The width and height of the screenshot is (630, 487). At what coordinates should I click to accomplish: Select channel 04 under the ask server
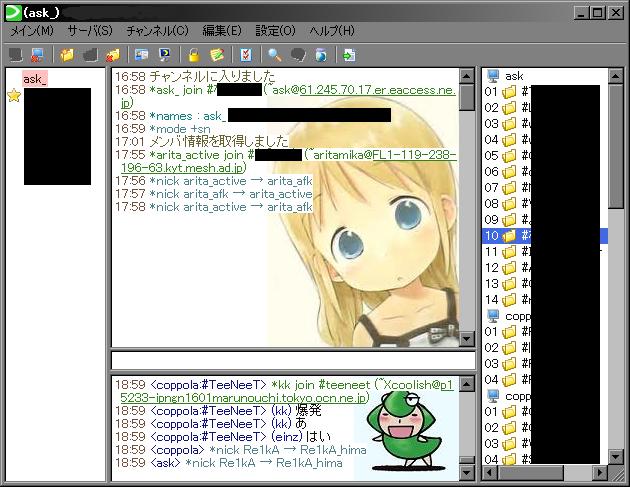pyautogui.click(x=544, y=140)
